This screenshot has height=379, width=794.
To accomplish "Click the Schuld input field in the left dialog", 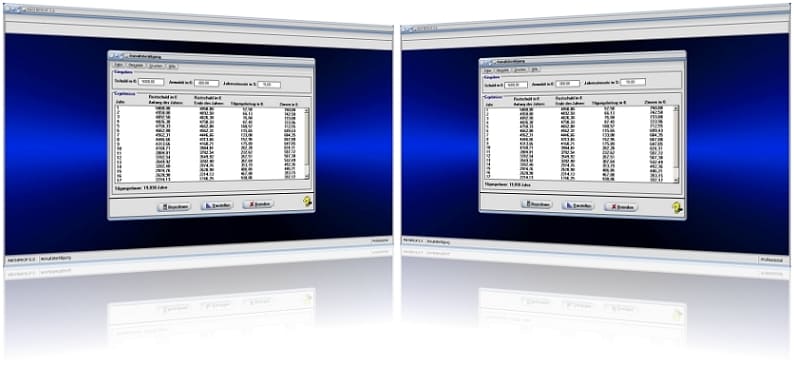I will tap(151, 81).
